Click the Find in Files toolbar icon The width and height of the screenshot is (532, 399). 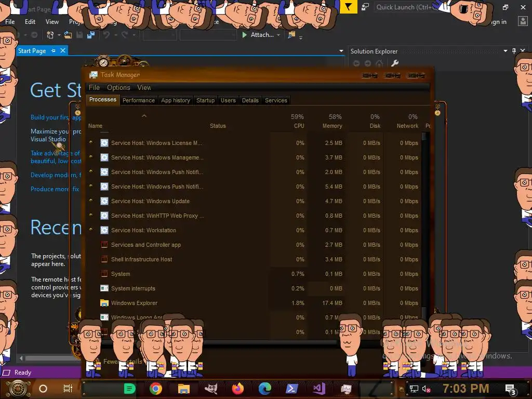tap(291, 35)
